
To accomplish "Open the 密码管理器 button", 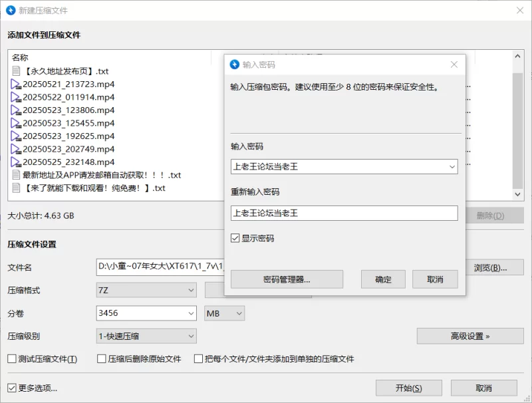I will (287, 279).
